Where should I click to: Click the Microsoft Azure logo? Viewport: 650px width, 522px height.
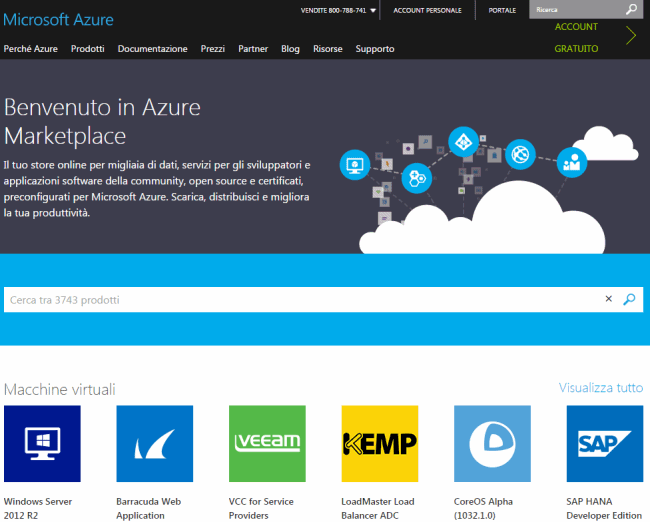58,19
